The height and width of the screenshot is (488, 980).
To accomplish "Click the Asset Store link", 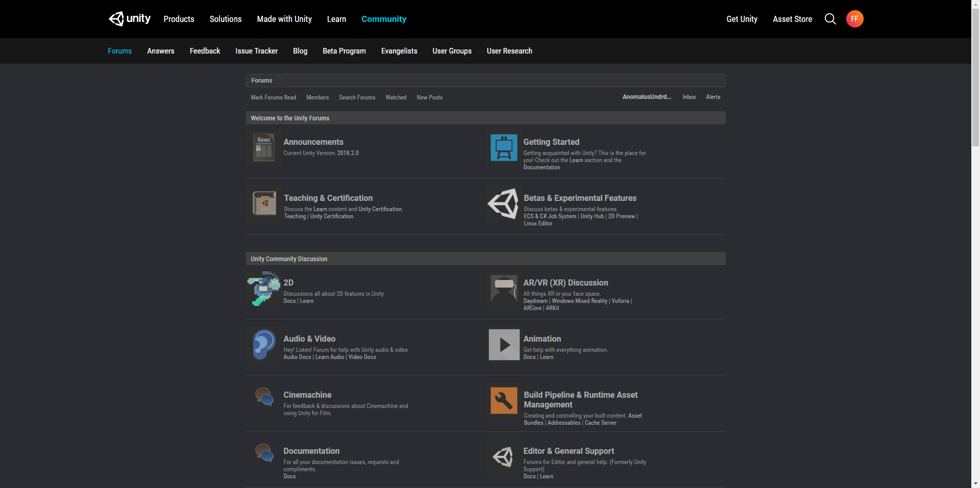I will coord(792,19).
